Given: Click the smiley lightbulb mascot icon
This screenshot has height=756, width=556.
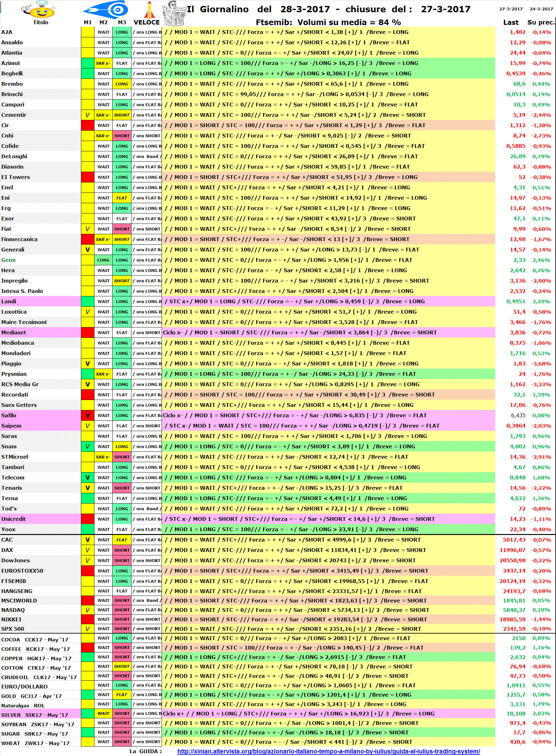Looking at the screenshot, I should [x=39, y=9].
